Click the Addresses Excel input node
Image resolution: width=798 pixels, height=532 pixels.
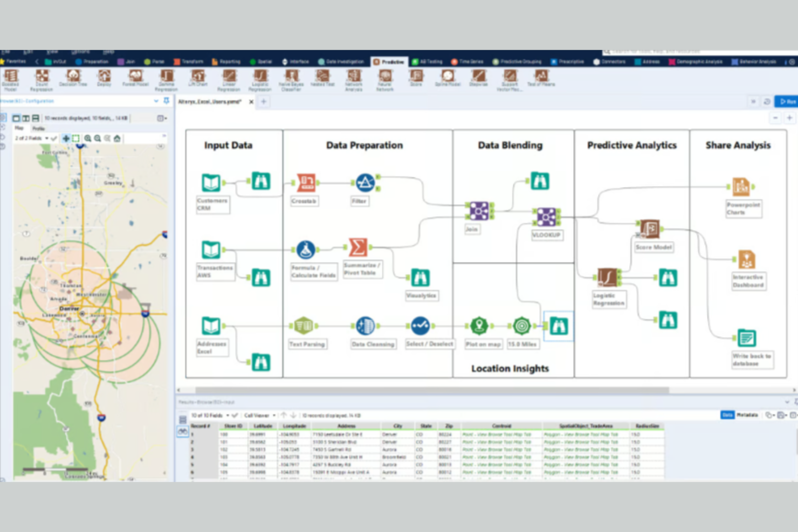pyautogui.click(x=211, y=326)
